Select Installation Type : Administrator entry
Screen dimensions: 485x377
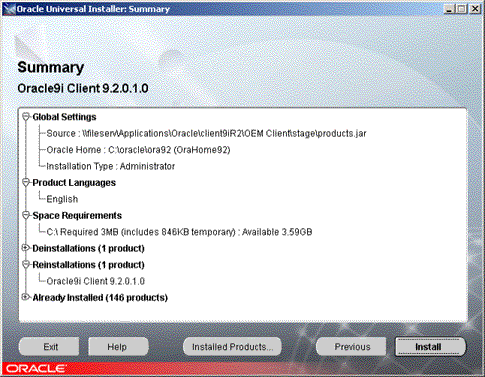pos(110,166)
